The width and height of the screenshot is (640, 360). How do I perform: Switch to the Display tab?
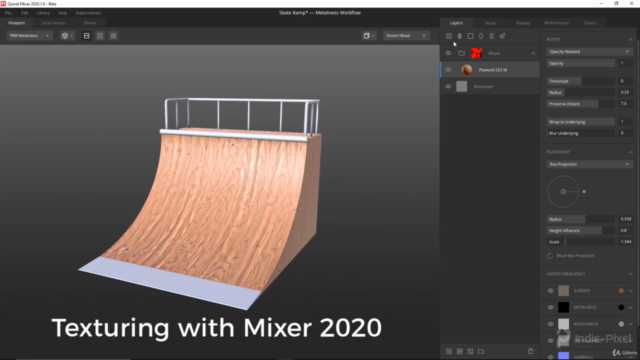[x=523, y=23]
